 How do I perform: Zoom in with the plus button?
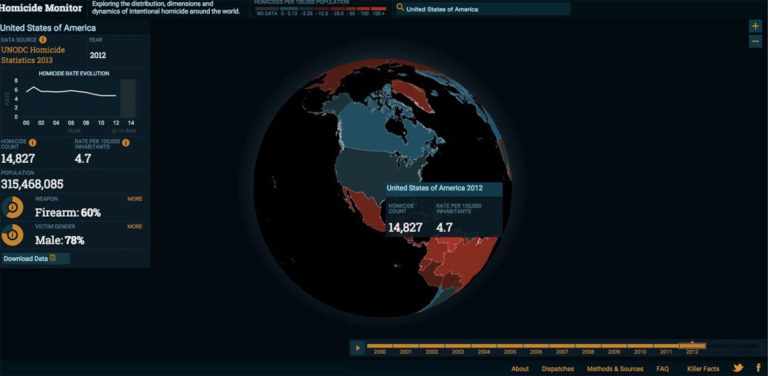[x=755, y=25]
